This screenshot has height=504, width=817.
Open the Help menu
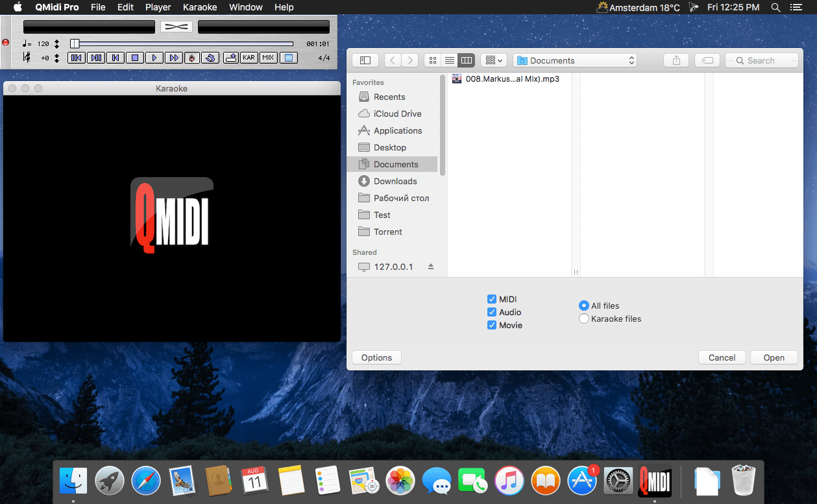(284, 7)
